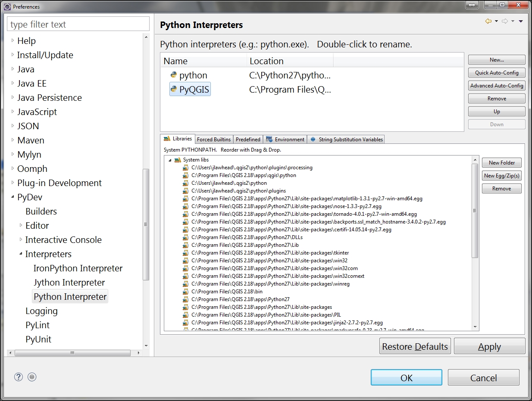The image size is (532, 401).
Task: Expand the Install/Update node
Action: click(13, 55)
